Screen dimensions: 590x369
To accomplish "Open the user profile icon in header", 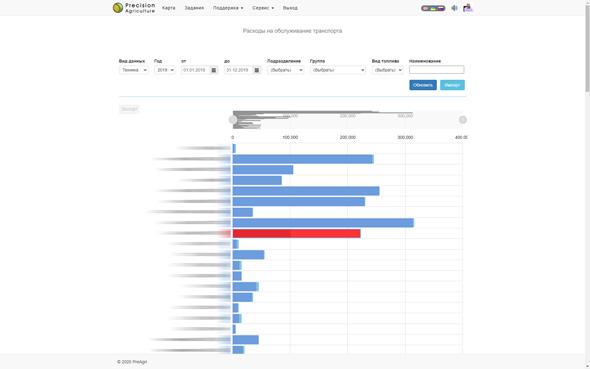I will pos(468,8).
